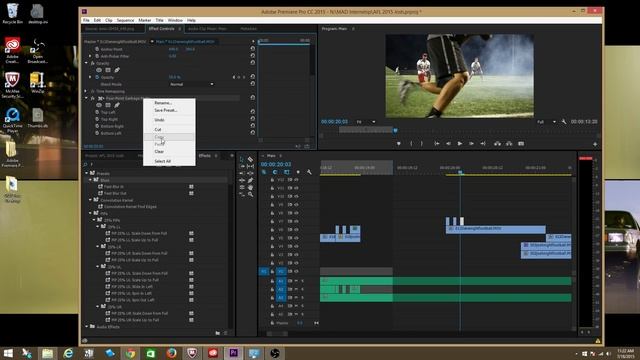Collapse the Opacity effect group

(87, 63)
